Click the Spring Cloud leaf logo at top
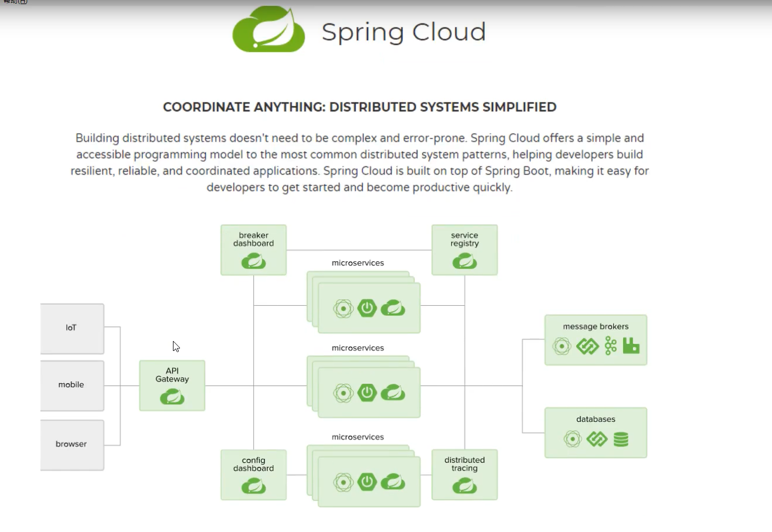This screenshot has height=532, width=772. click(x=268, y=30)
